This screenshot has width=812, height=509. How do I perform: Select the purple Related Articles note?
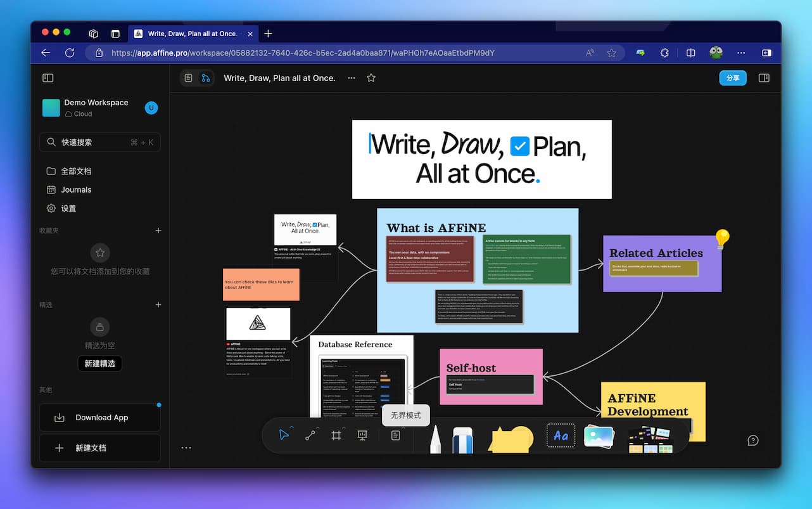(662, 264)
